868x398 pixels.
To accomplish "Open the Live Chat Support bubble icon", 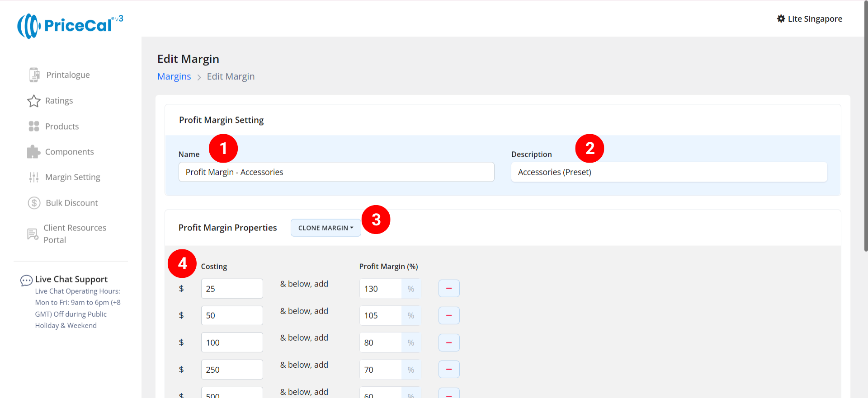I will pos(26,281).
